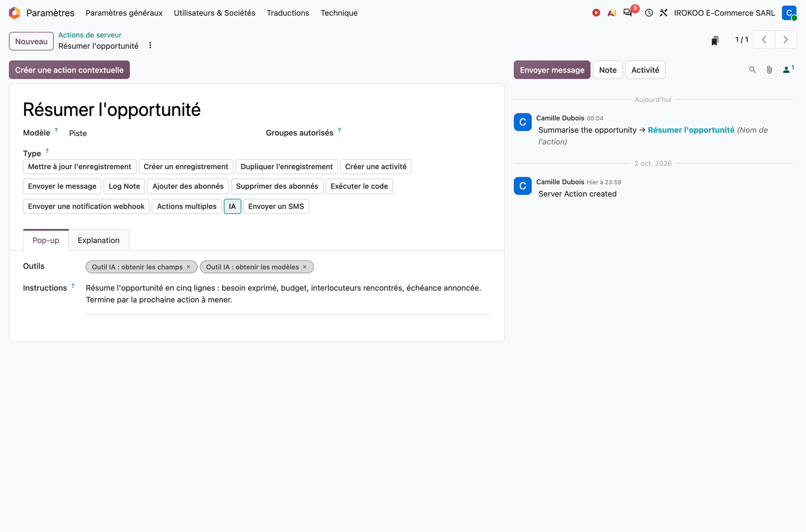Click the Nouveau button
Image resolution: width=806 pixels, height=532 pixels.
(31, 41)
